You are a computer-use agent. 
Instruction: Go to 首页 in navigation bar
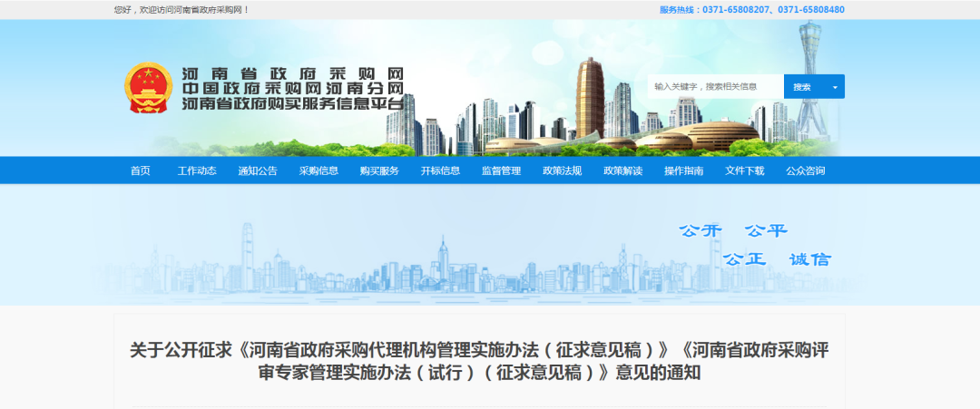[141, 170]
